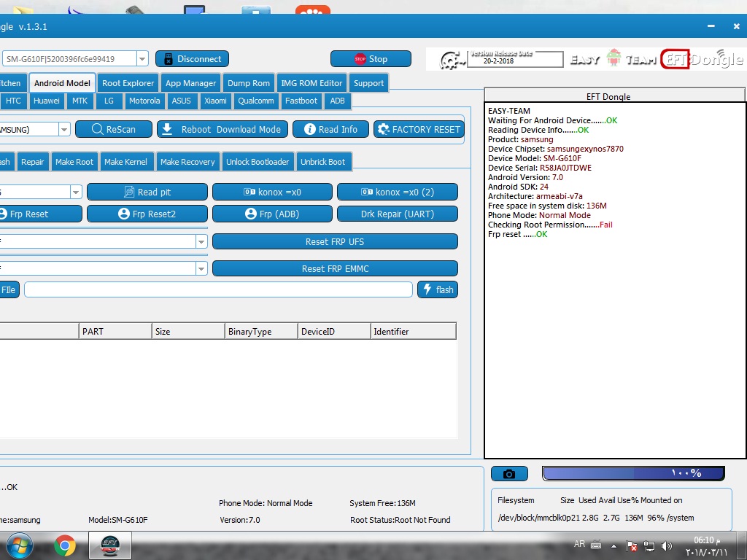Viewport: 747px width, 560px height.
Task: Select the Huawei brand tab
Action: (x=46, y=101)
